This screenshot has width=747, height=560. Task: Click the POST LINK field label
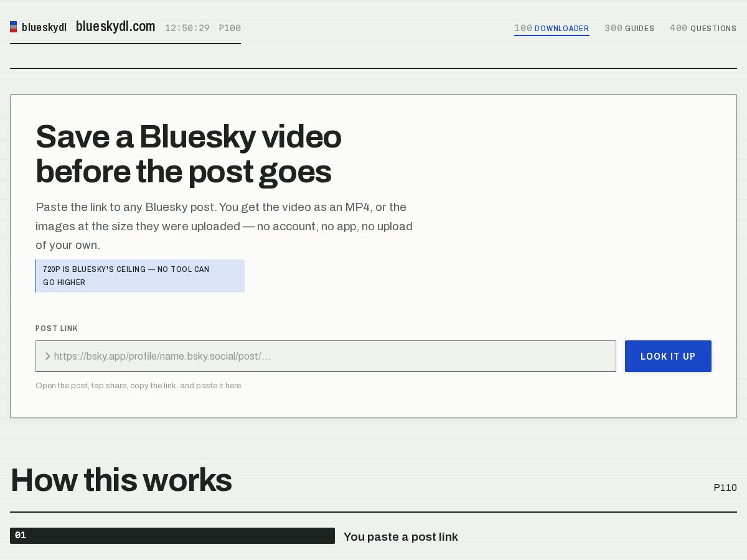[57, 329]
